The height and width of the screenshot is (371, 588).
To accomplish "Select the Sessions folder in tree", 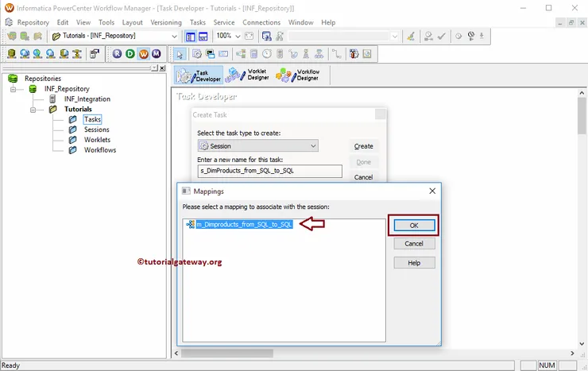I will pyautogui.click(x=96, y=129).
